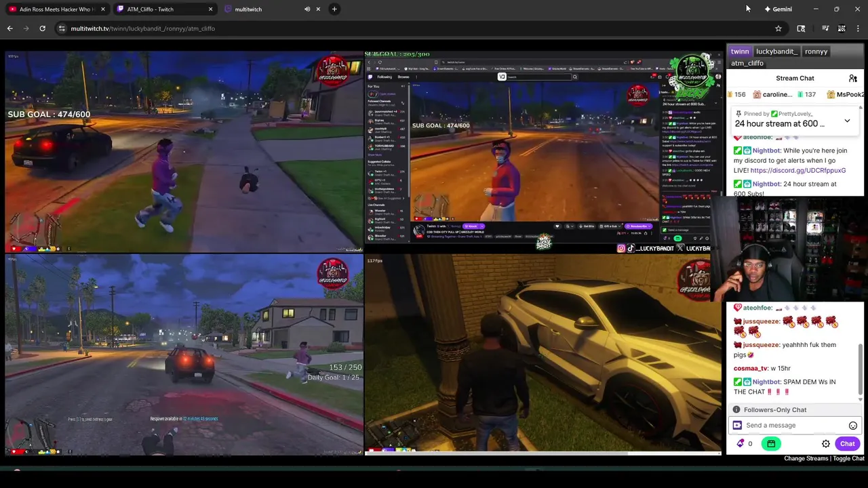868x488 pixels.
Task: Open the chat community users icon
Action: (x=852, y=79)
